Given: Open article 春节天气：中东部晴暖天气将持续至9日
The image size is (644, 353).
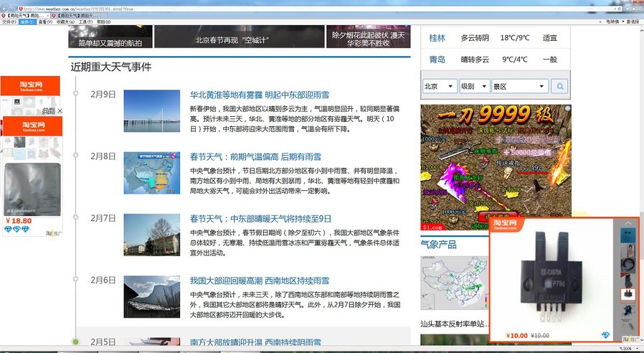Looking at the screenshot, I should point(260,218).
